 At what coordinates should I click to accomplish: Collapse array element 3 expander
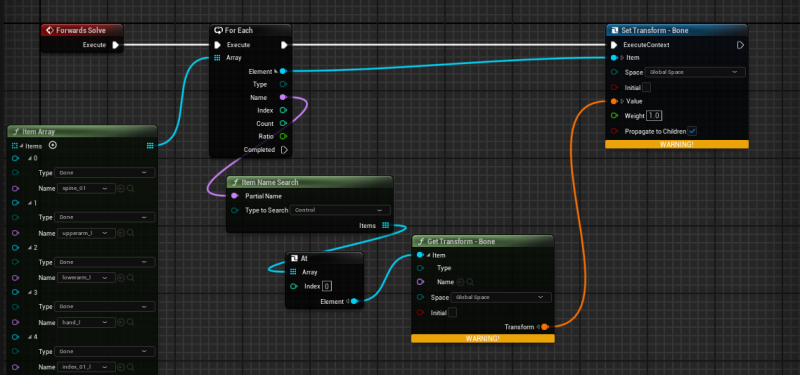tap(30, 292)
